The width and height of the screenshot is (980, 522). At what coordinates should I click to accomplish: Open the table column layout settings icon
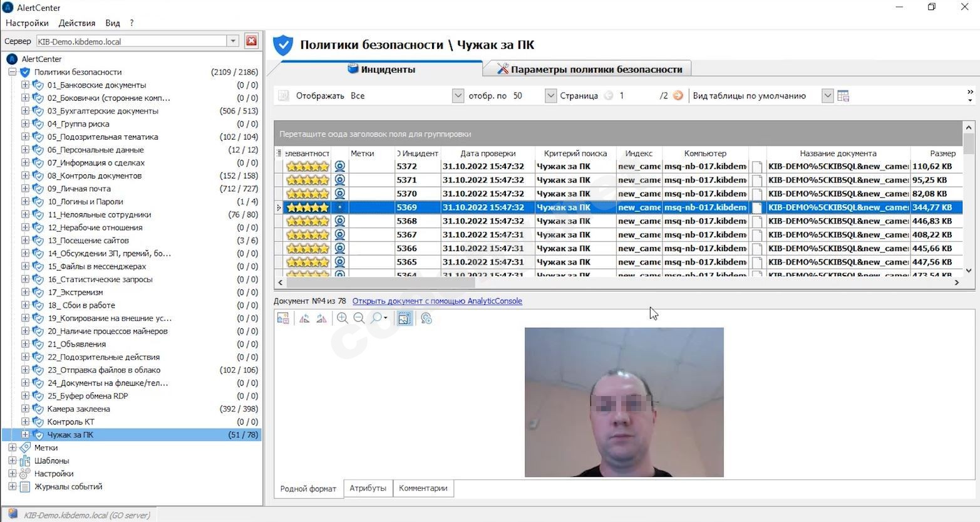[843, 96]
